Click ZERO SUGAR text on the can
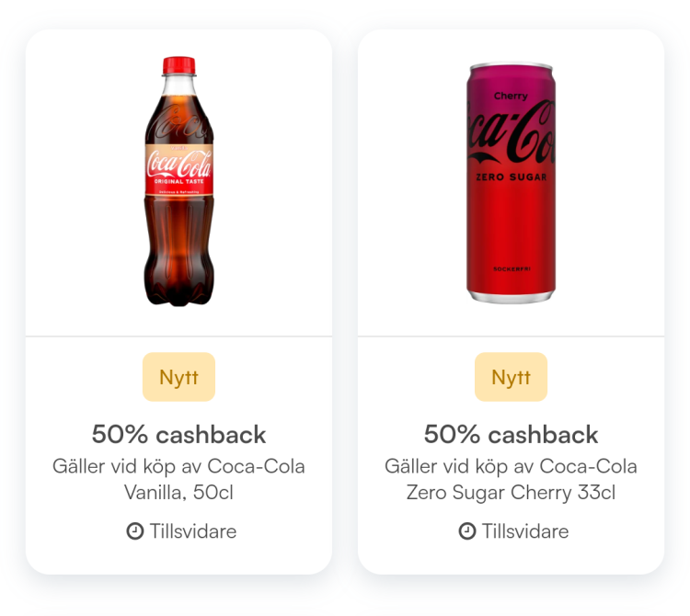Image resolution: width=690 pixels, height=616 pixels. [512, 177]
